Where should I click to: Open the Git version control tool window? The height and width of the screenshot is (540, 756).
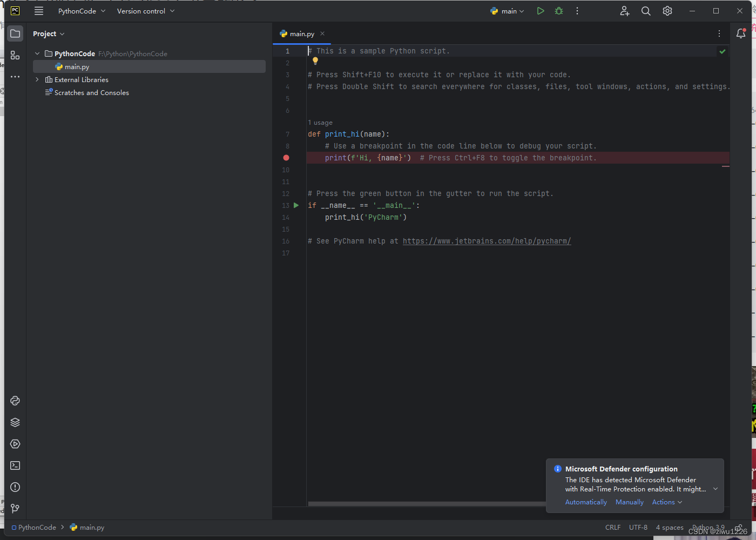15,509
